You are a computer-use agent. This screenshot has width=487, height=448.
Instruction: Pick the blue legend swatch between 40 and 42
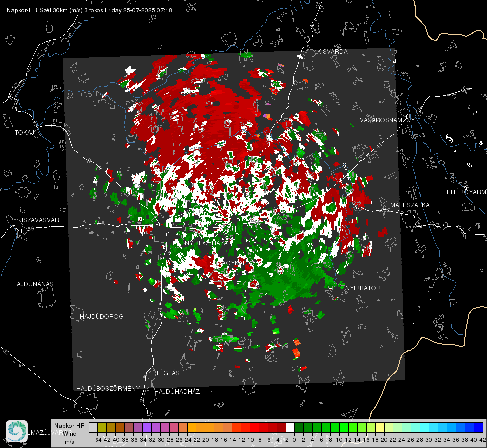tap(479, 428)
